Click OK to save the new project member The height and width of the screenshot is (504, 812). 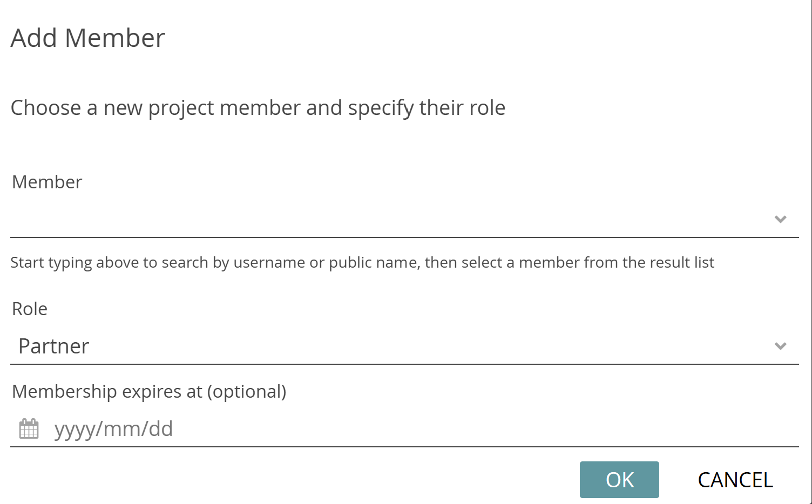coord(619,480)
